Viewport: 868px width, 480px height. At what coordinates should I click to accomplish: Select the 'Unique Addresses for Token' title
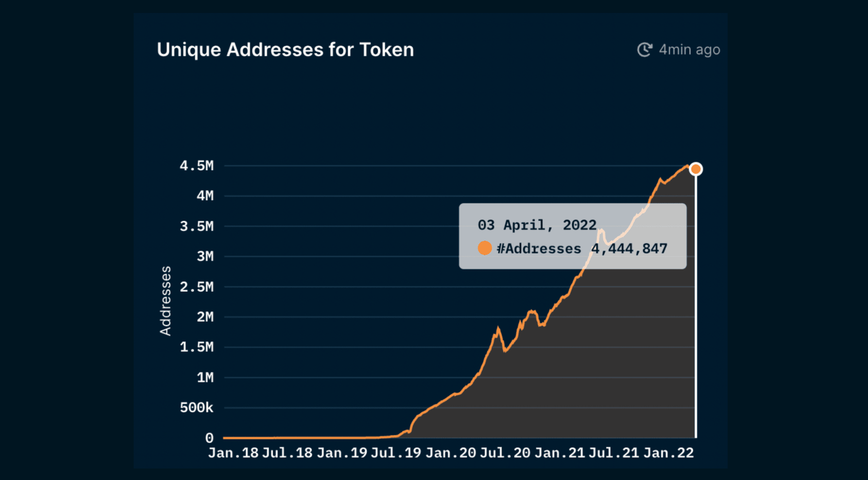pos(286,49)
